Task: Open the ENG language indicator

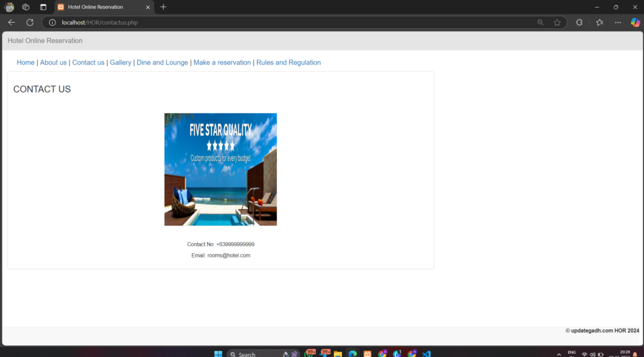Action: point(571,354)
